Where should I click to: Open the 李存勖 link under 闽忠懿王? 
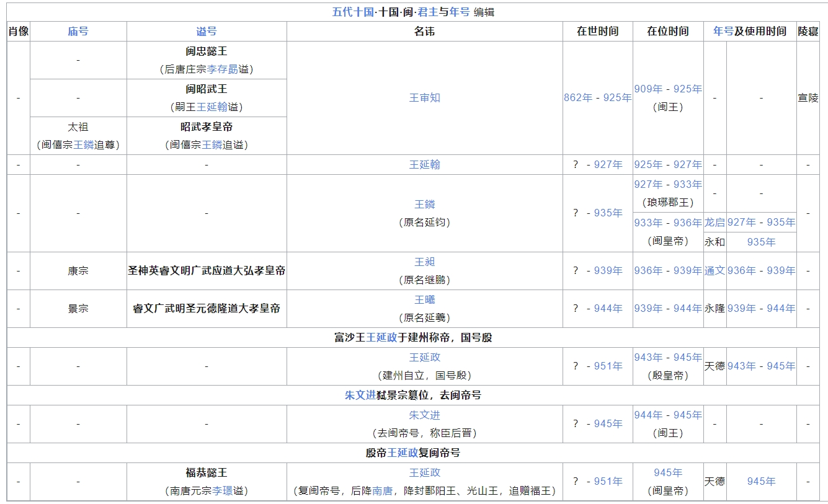click(223, 69)
